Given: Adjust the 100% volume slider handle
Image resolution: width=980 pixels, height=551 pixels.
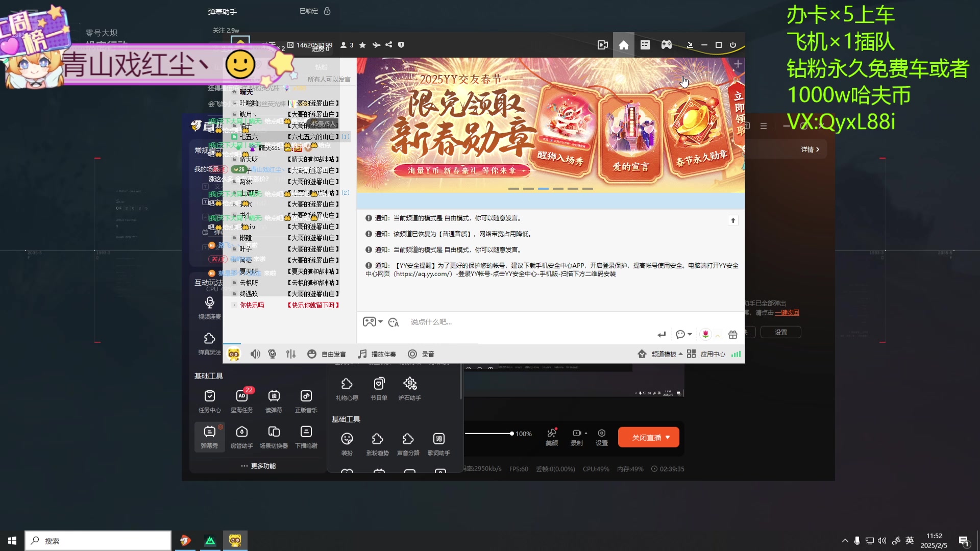Looking at the screenshot, I should click(x=511, y=434).
